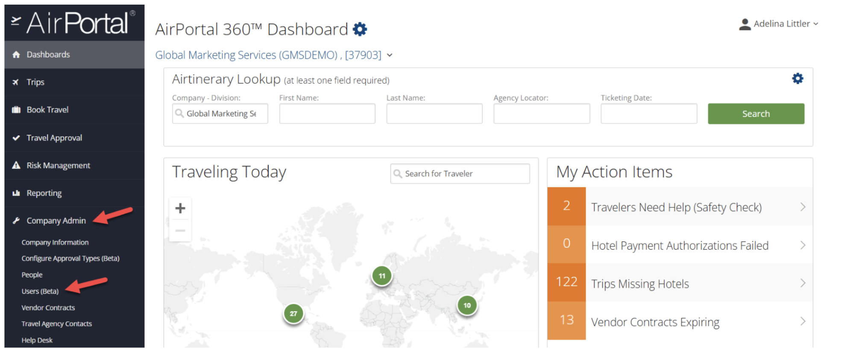
Task: Click the orange 0 count tile
Action: click(x=566, y=244)
